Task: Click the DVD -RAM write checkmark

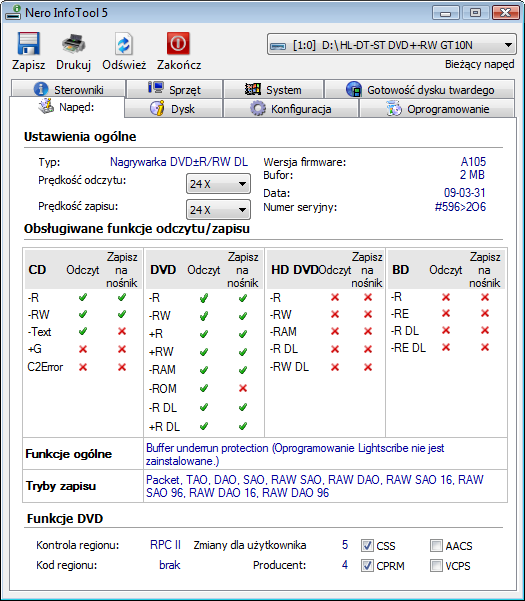Action: 243,370
